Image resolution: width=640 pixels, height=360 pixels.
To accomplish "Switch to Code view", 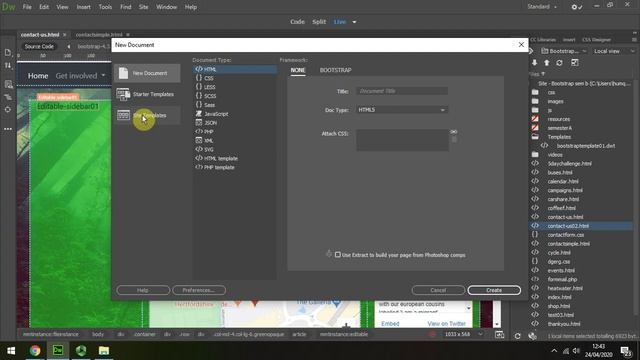I will pos(297,22).
